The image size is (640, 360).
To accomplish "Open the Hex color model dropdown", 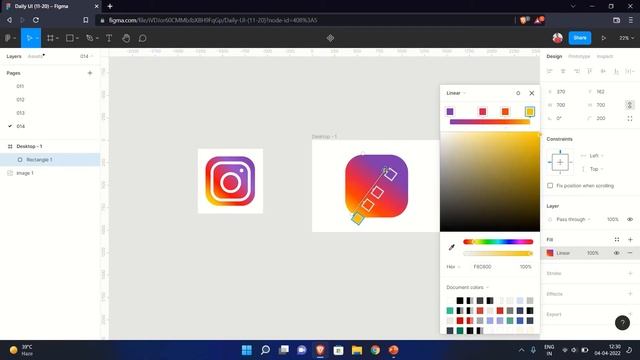I will 453,267.
